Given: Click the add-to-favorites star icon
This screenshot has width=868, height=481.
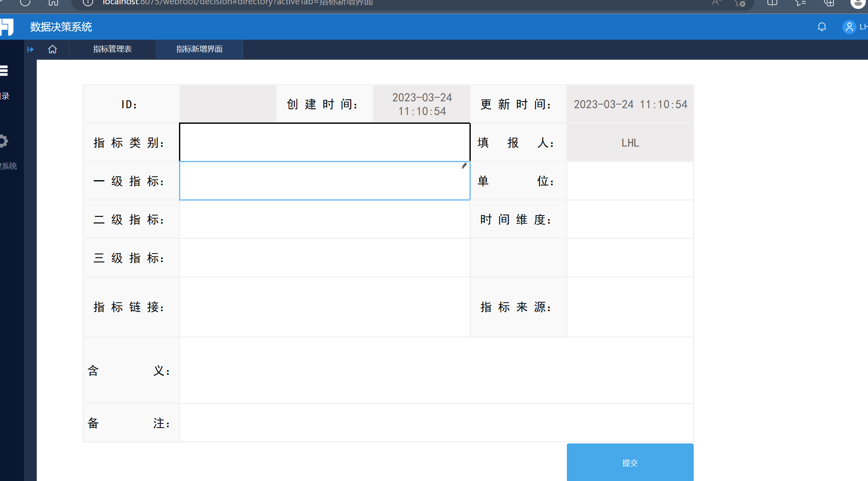Looking at the screenshot, I should (740, 3).
